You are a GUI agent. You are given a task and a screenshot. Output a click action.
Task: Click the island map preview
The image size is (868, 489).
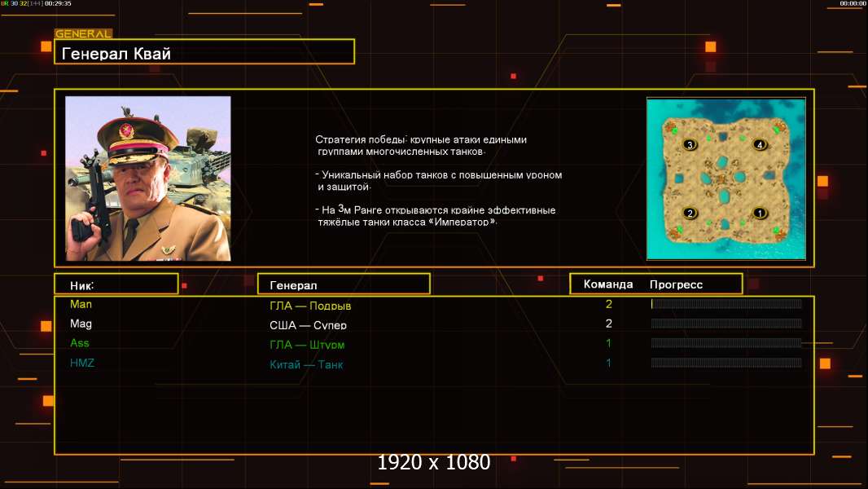pos(726,178)
